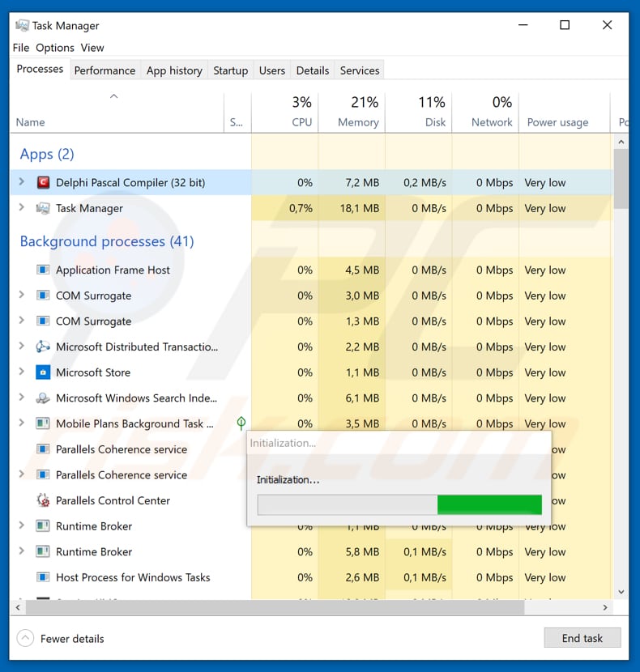Image resolution: width=640 pixels, height=672 pixels.
Task: Expand the Microsoft Distributed Transaction row
Action: [21, 347]
